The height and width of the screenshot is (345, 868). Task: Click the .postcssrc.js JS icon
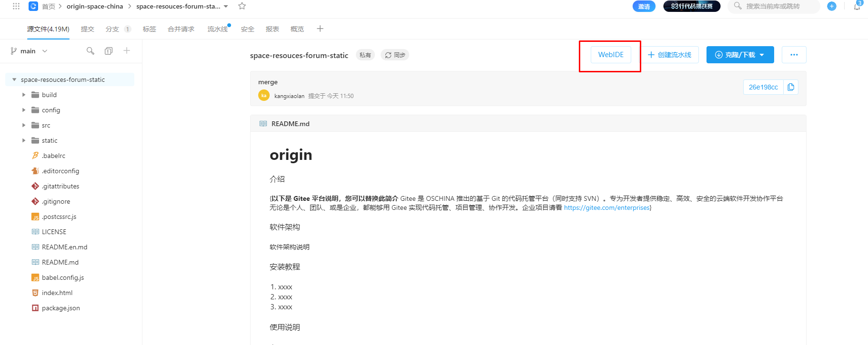click(35, 217)
